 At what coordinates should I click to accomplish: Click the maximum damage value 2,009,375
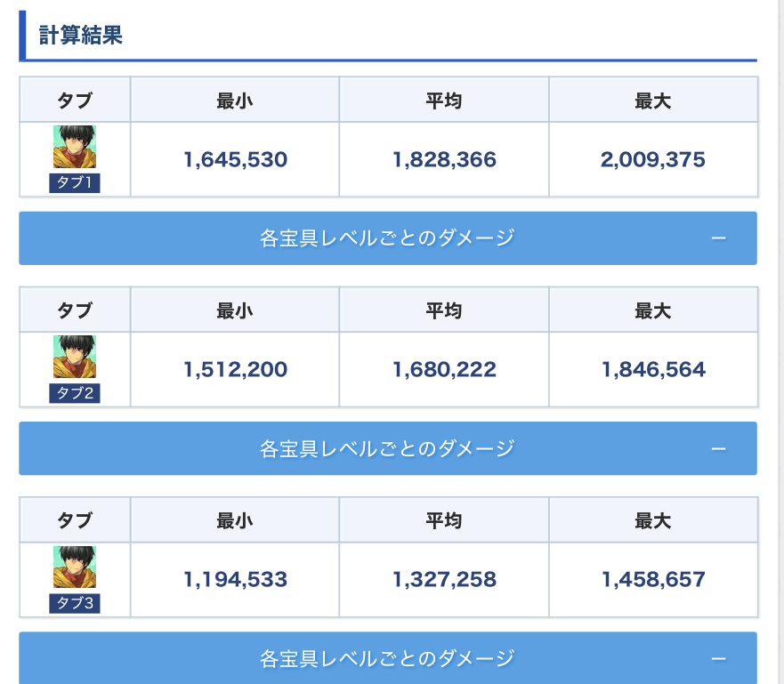pos(652,160)
